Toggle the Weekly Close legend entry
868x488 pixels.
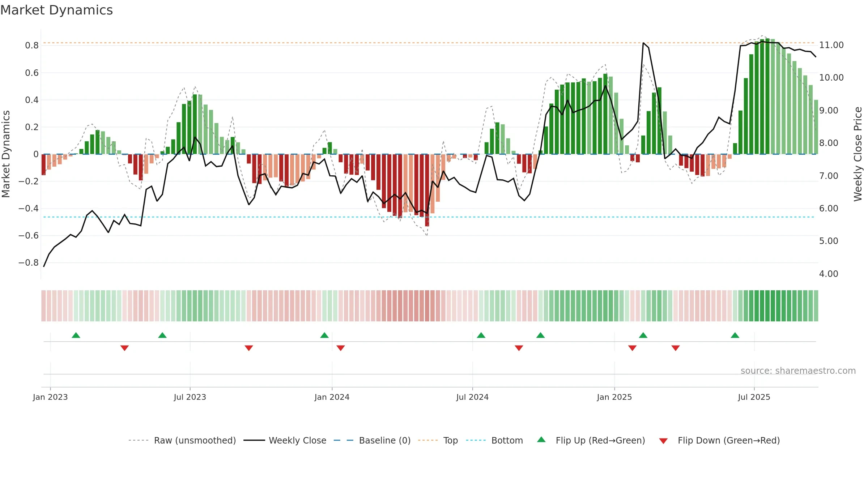pyautogui.click(x=285, y=440)
